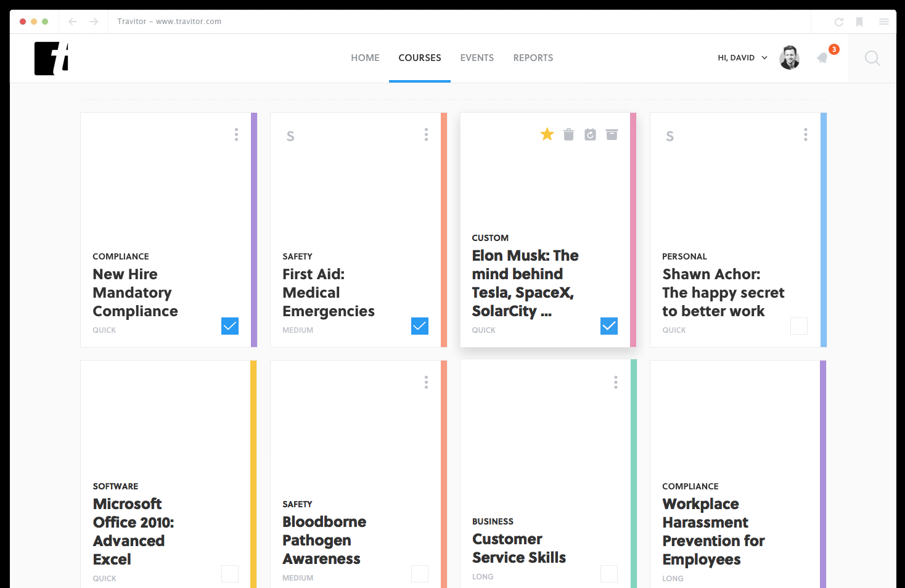905x588 pixels.
Task: Click SOFTWARE label on Microsoft Office card
Action: [115, 486]
